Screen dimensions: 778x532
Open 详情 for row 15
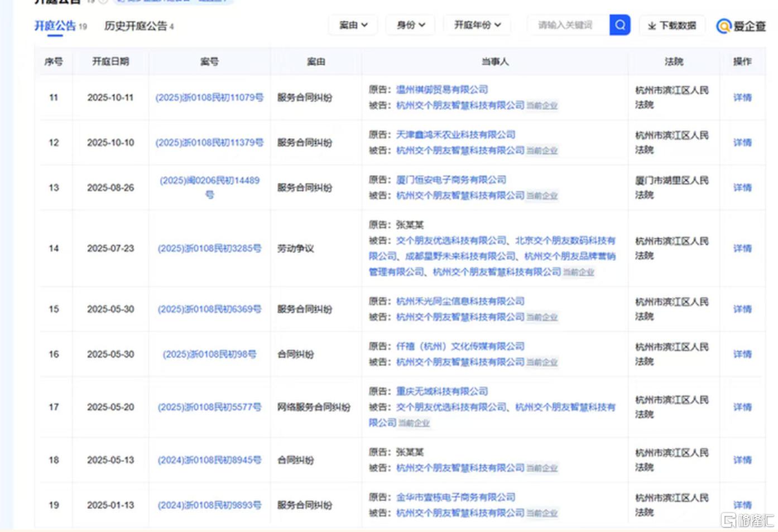(742, 309)
